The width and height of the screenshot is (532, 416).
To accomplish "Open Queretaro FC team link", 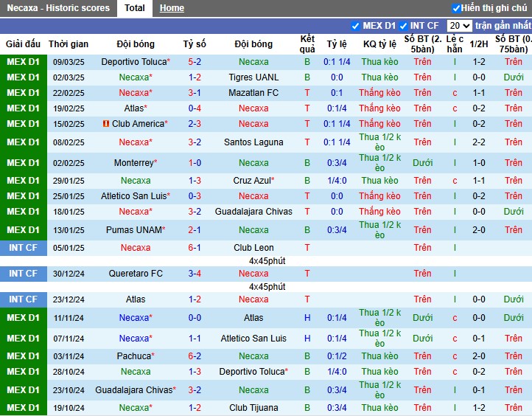I will click(136, 274).
